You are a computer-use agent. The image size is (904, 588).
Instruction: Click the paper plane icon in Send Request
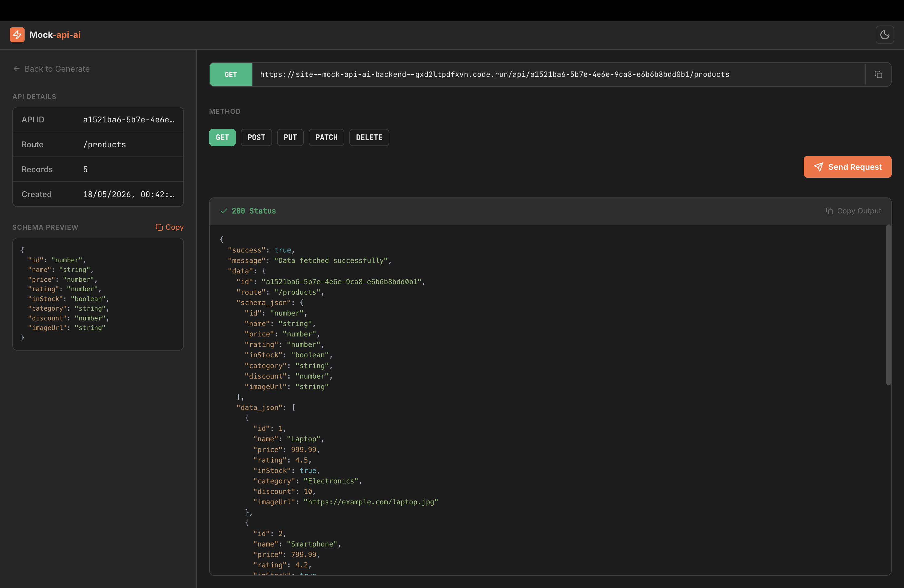click(819, 167)
